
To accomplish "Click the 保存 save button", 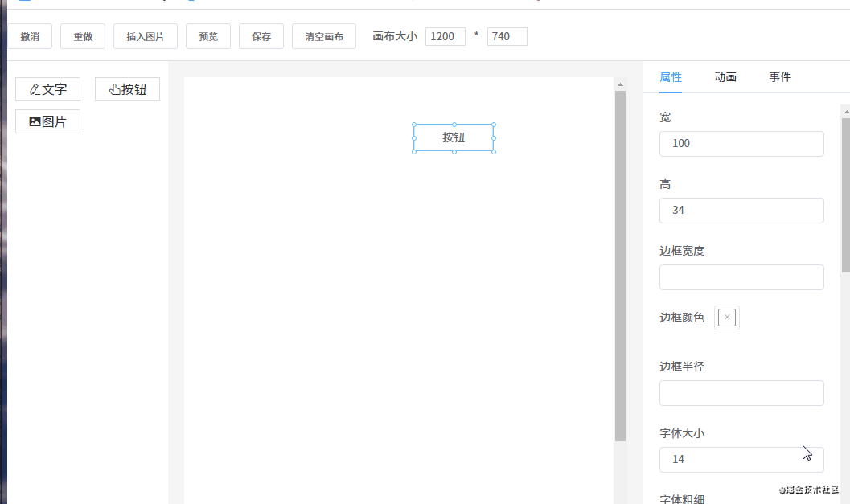I will click(261, 36).
